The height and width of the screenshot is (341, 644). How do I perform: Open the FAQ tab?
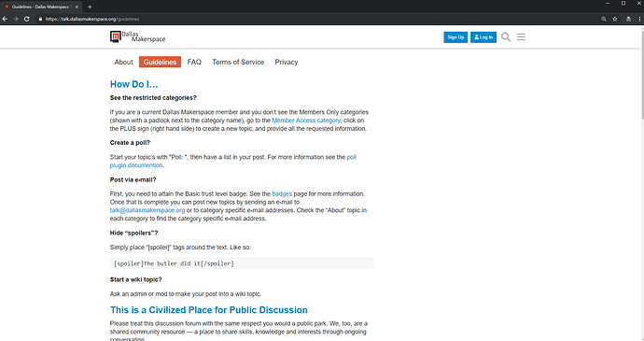coord(194,62)
